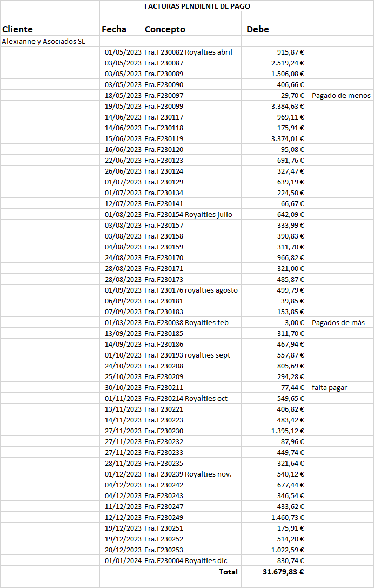Select the title cell FACTURAS PENDIENTE DE PAGO

point(197,6)
